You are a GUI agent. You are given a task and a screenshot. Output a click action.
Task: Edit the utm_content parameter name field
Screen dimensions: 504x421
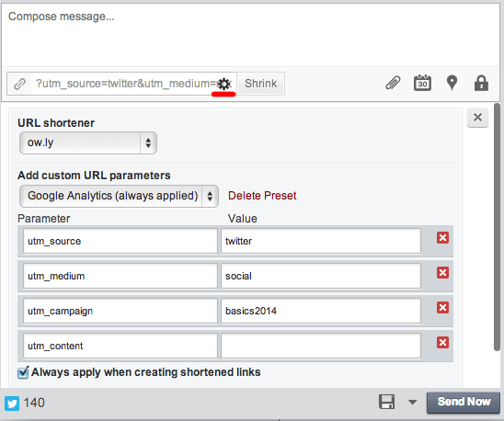click(120, 346)
